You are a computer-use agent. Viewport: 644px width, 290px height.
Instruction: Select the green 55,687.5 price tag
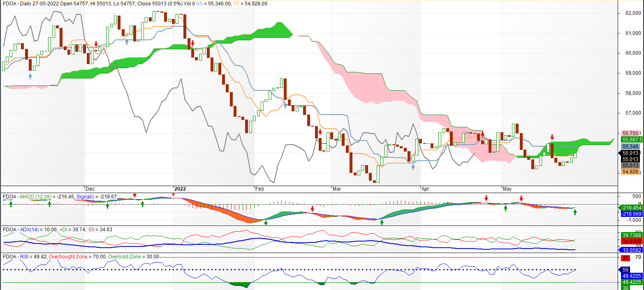632,140
